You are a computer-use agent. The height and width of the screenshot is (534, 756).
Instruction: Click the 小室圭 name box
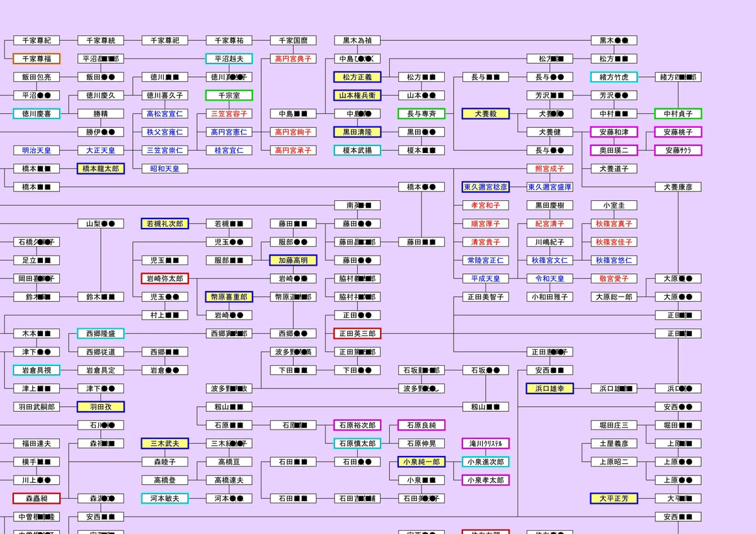(x=615, y=205)
